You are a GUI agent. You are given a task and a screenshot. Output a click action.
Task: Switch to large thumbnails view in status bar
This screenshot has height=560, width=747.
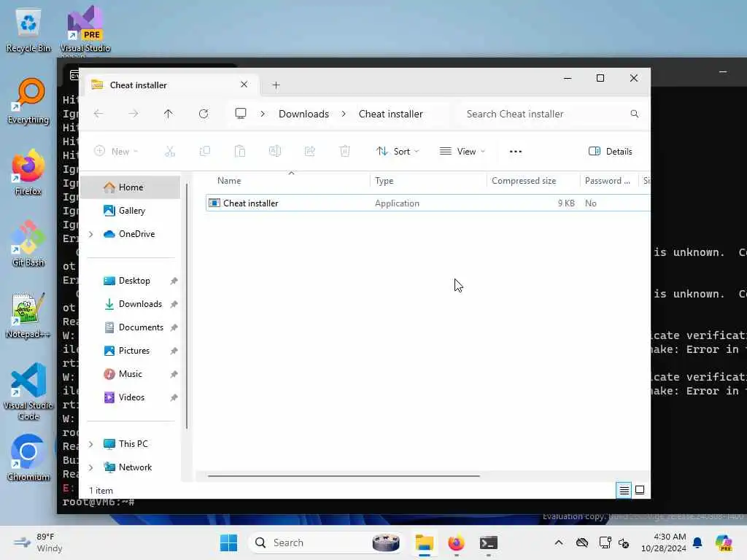[x=640, y=490]
